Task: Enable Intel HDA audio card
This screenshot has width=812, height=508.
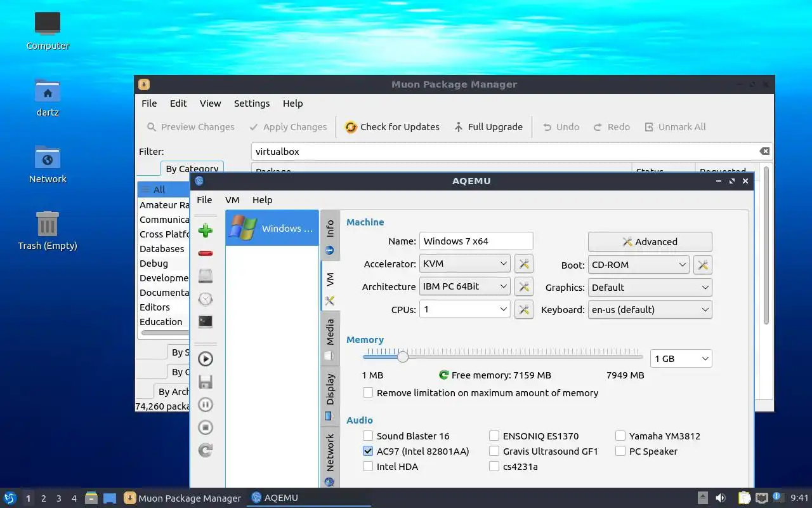Action: [368, 466]
